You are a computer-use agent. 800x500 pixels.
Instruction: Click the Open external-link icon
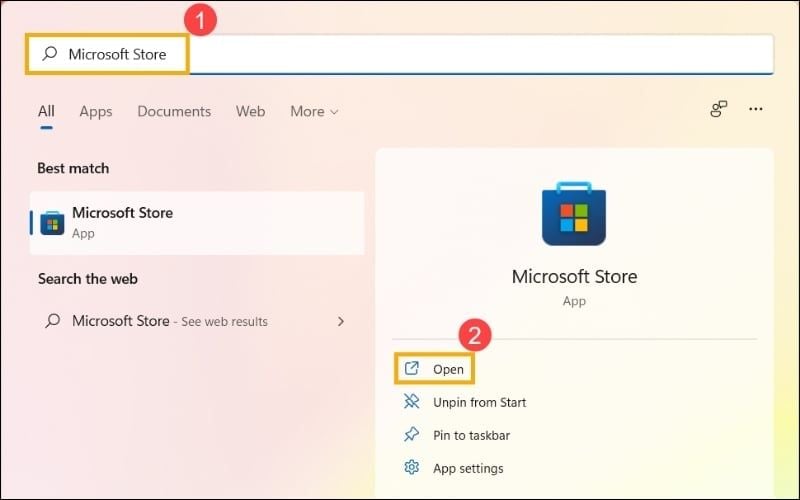click(x=411, y=368)
